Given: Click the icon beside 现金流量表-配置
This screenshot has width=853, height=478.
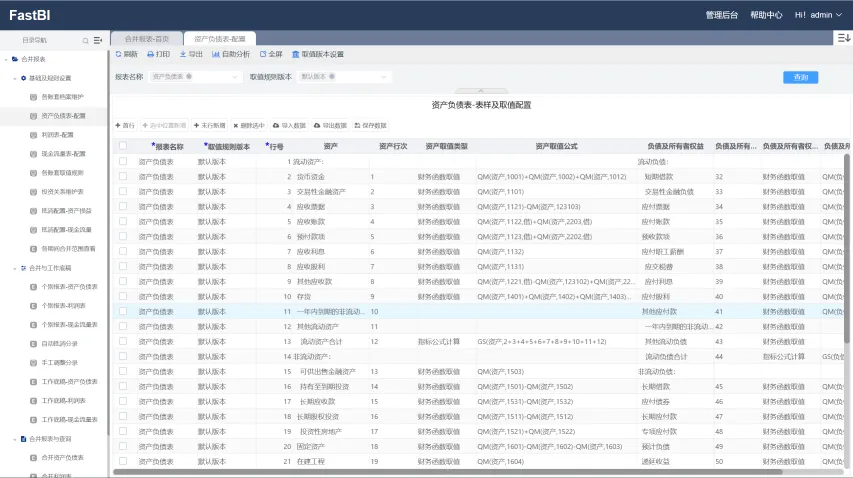Looking at the screenshot, I should pos(33,154).
